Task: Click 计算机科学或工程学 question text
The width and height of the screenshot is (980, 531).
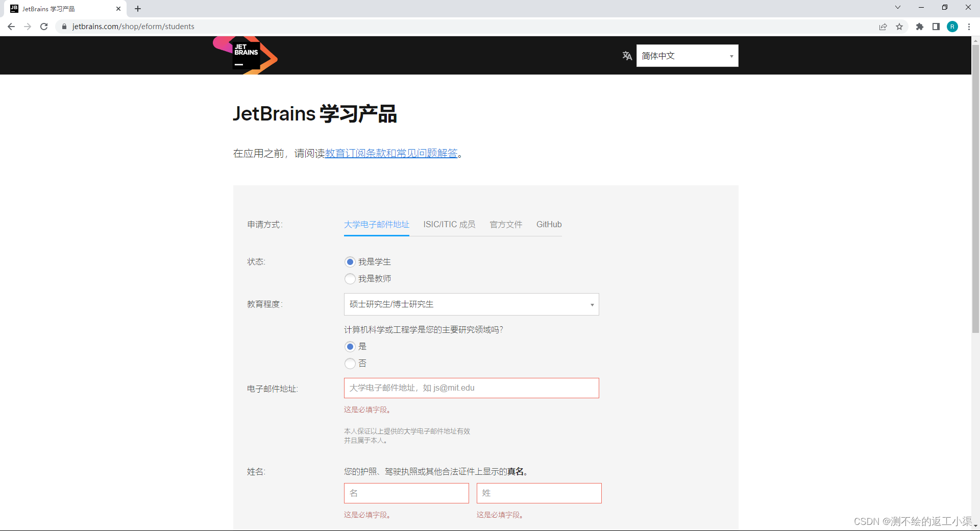Action: pyautogui.click(x=424, y=330)
